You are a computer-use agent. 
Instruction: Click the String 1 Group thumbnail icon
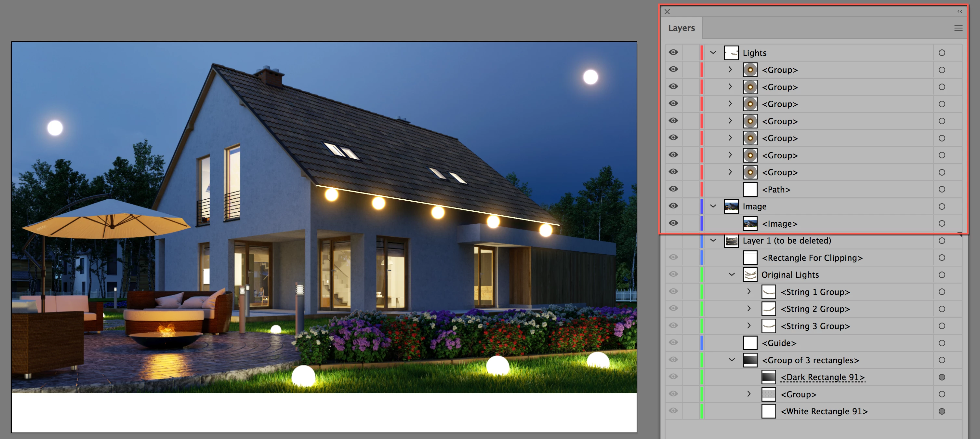pos(768,292)
